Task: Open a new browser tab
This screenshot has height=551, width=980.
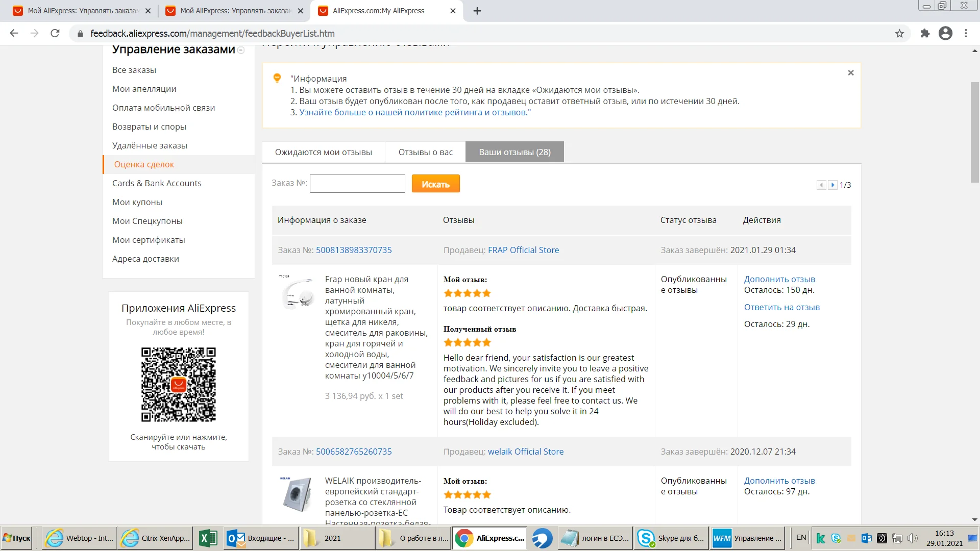Action: coord(477,11)
